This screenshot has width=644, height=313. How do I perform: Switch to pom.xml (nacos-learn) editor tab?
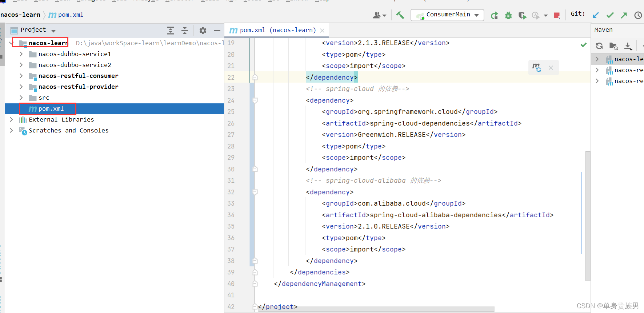(x=276, y=30)
